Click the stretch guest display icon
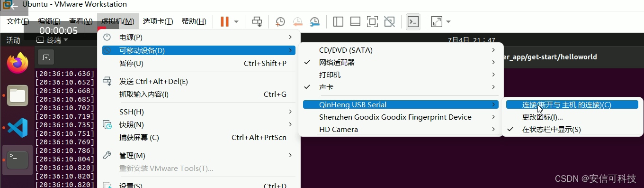Image resolution: width=644 pixels, height=188 pixels. pyautogui.click(x=437, y=21)
